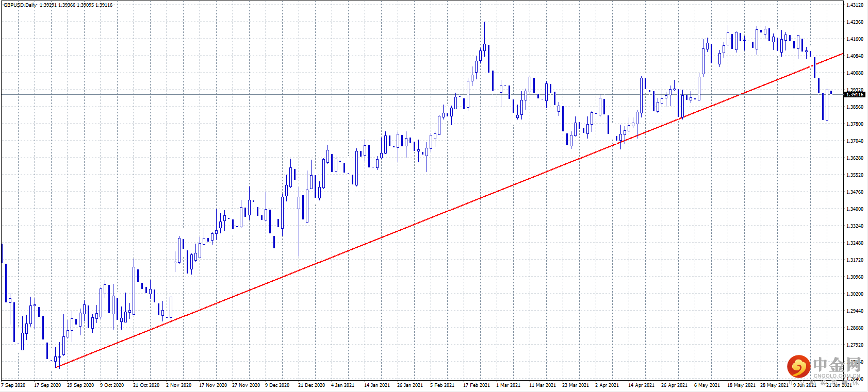Click the highlighted 1.39116 current price label
This screenshot has width=868, height=392.
[x=855, y=94]
